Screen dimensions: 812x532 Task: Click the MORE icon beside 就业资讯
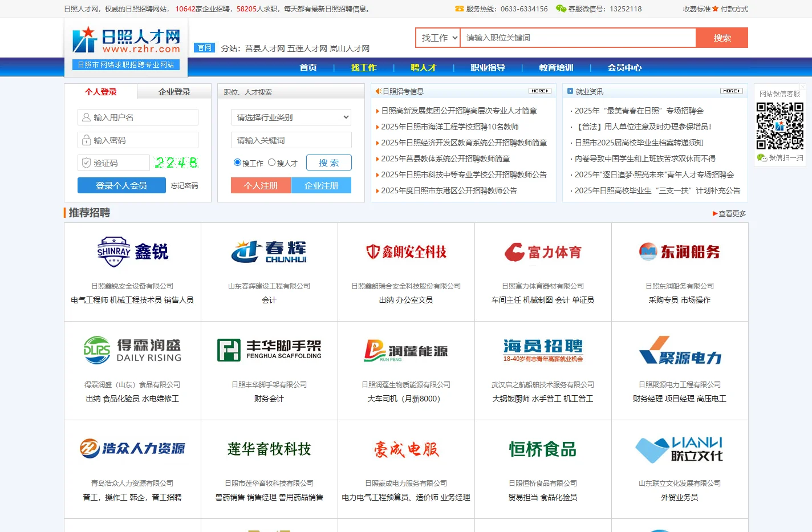click(731, 91)
